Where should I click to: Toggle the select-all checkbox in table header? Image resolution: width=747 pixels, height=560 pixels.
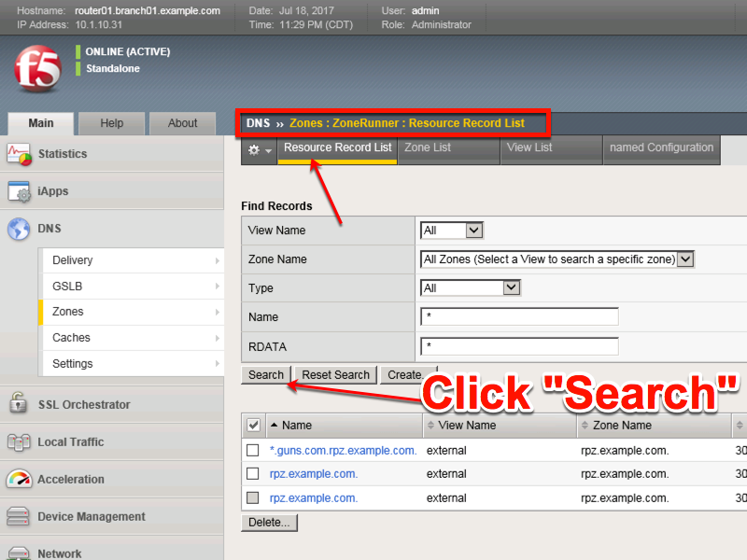(253, 425)
